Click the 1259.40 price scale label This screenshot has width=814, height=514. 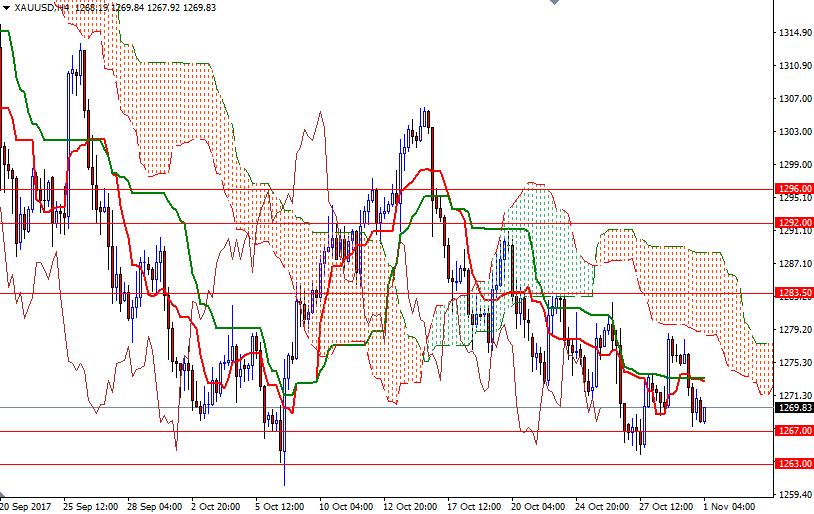pos(794,494)
